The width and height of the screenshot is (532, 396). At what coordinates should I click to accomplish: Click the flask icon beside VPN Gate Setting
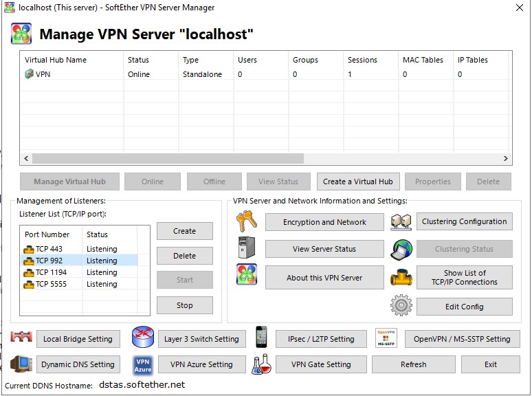pyautogui.click(x=261, y=364)
